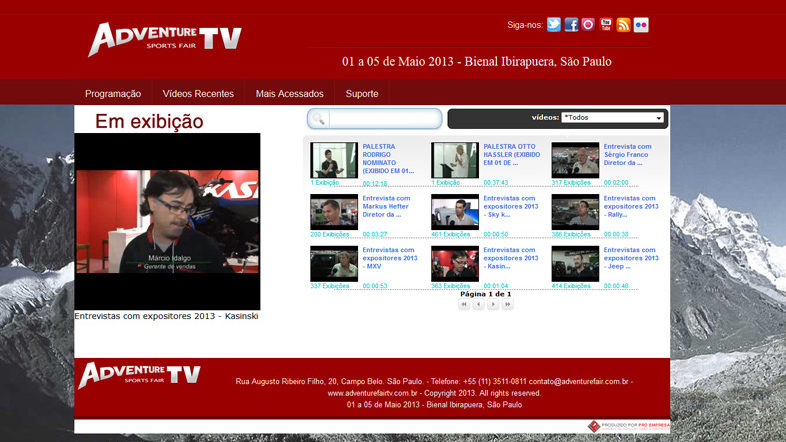Open the Twitter social link icon
The width and height of the screenshot is (786, 442).
pyautogui.click(x=554, y=25)
